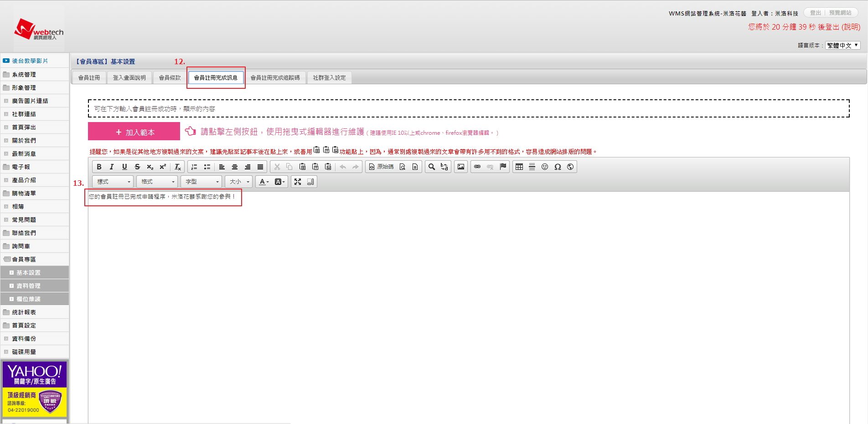Open the 樣式 styles dropdown
The height and width of the screenshot is (424, 868).
click(113, 182)
